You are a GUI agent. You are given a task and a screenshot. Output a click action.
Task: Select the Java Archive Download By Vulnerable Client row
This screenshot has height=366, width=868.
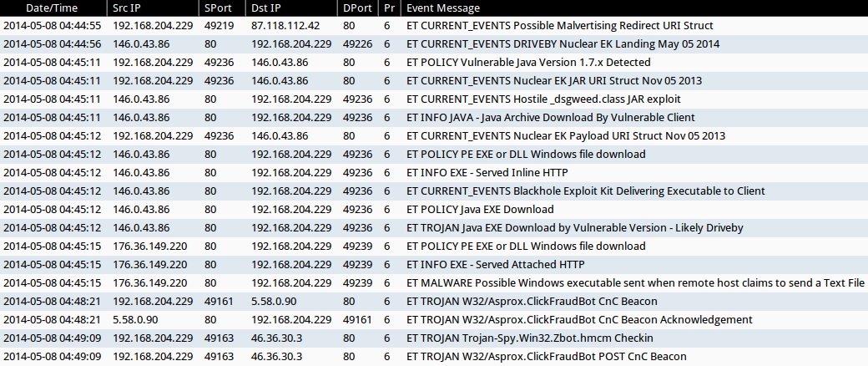click(x=550, y=118)
